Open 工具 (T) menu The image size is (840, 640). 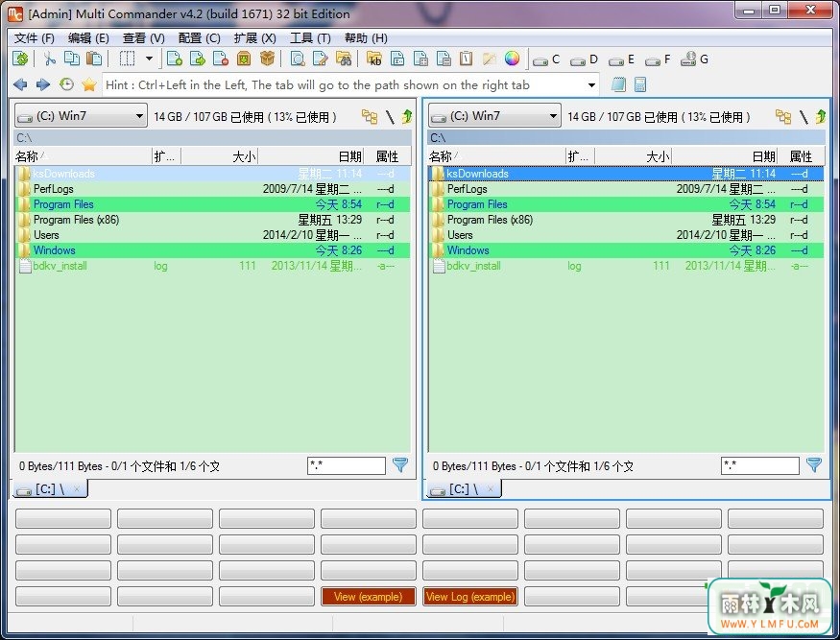[310, 38]
